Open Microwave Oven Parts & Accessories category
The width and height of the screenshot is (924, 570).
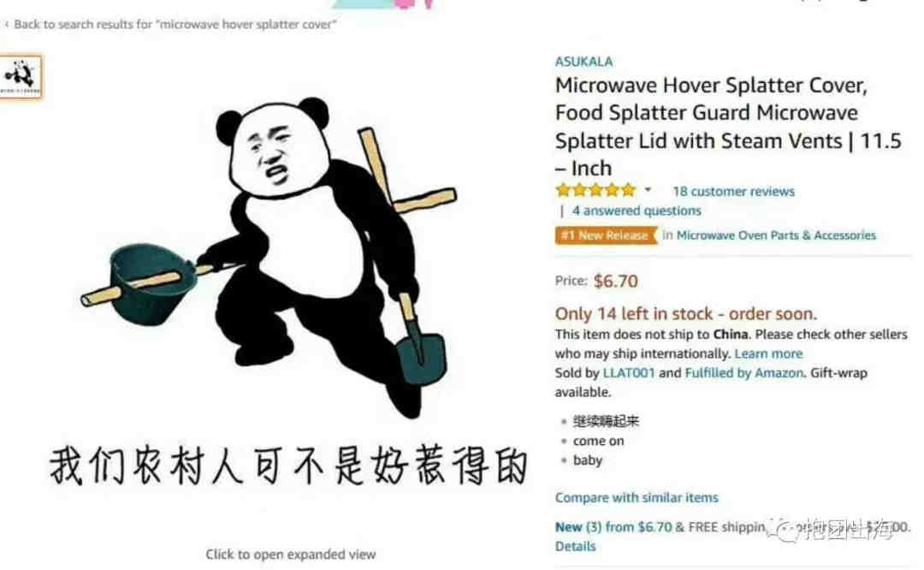click(776, 235)
